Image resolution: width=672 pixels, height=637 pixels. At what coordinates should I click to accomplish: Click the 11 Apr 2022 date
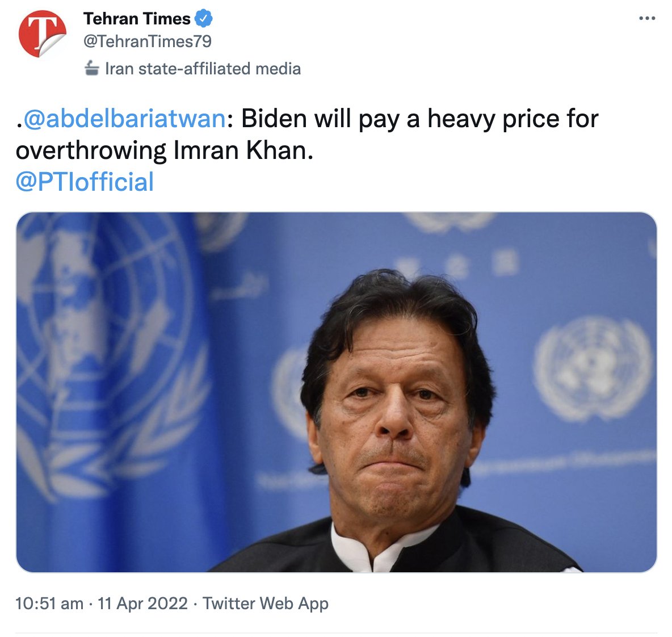click(142, 604)
